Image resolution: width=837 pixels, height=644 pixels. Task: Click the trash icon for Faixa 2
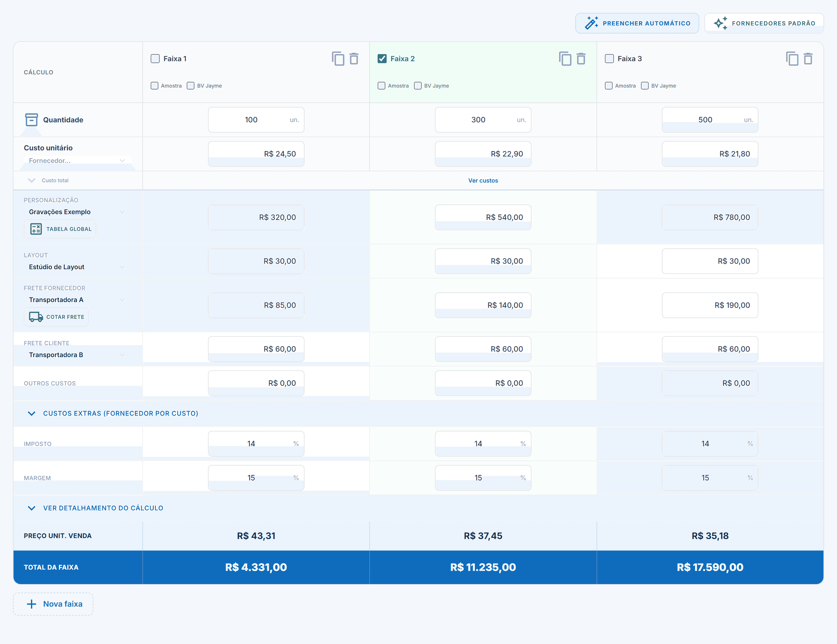point(581,59)
